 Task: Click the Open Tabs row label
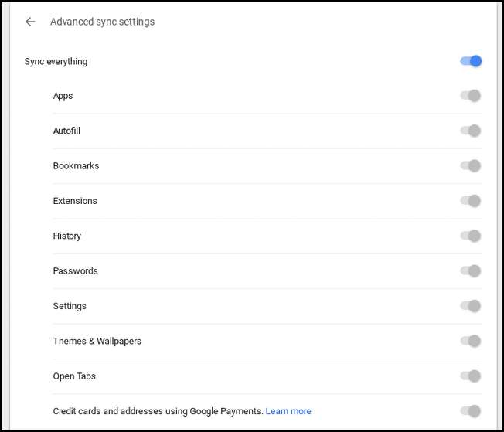click(74, 376)
